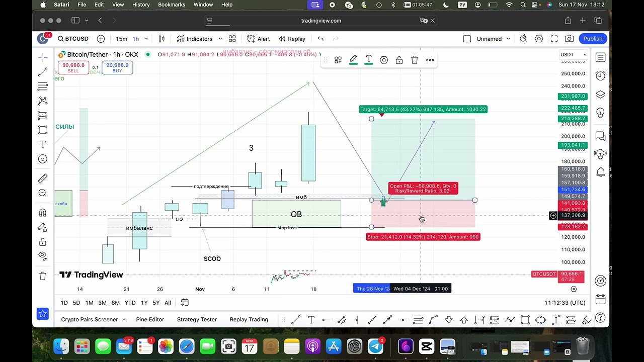Screen dimensions: 644x362
Task: Open the alerts panel on right sidebar
Action: pyautogui.click(x=600, y=76)
